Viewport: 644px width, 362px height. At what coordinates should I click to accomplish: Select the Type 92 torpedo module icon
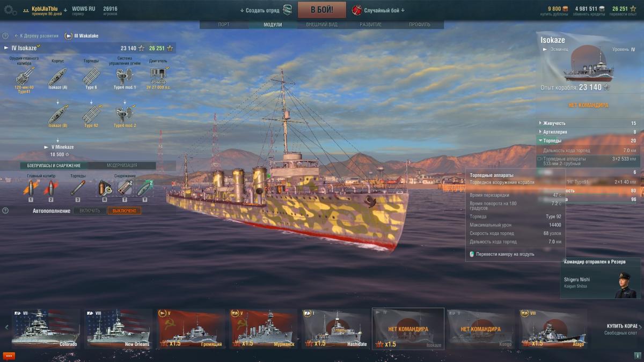(91, 114)
